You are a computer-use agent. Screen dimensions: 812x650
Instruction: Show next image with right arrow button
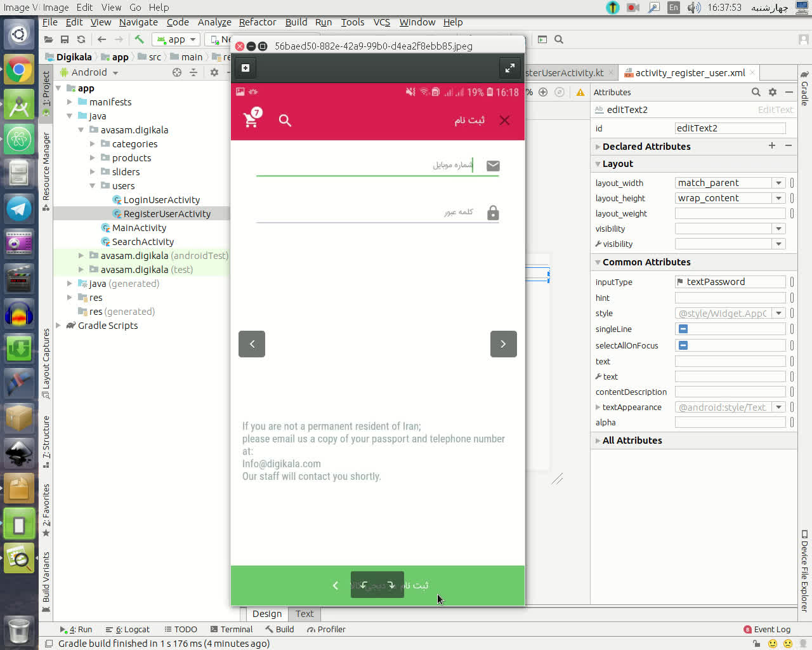[x=503, y=344]
